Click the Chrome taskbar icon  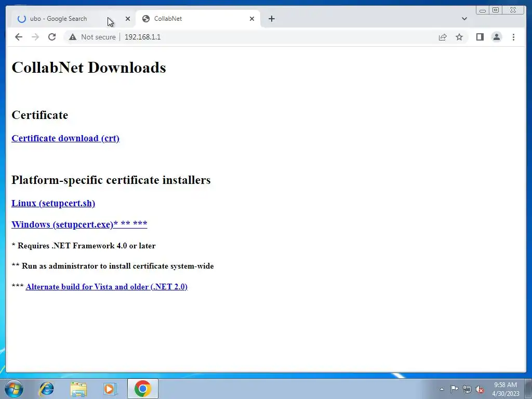tap(142, 389)
